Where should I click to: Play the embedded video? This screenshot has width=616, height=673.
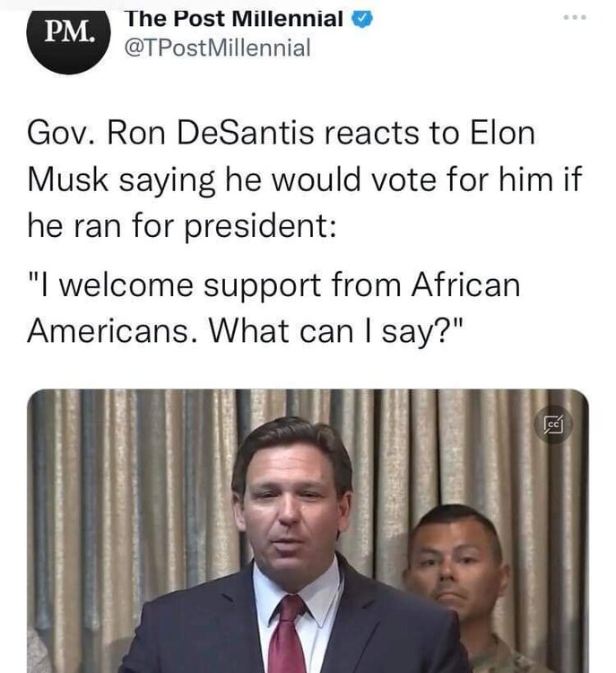[308, 529]
